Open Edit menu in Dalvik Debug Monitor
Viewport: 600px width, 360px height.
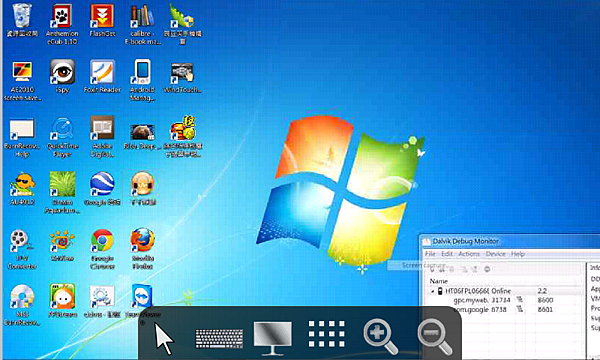[447, 254]
